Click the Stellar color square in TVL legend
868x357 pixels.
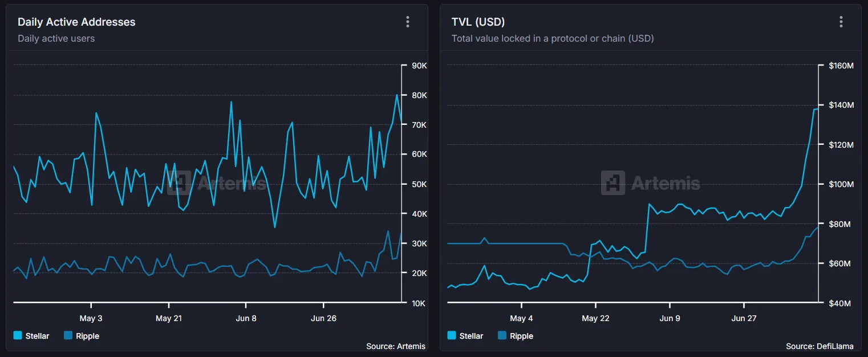[x=451, y=336]
